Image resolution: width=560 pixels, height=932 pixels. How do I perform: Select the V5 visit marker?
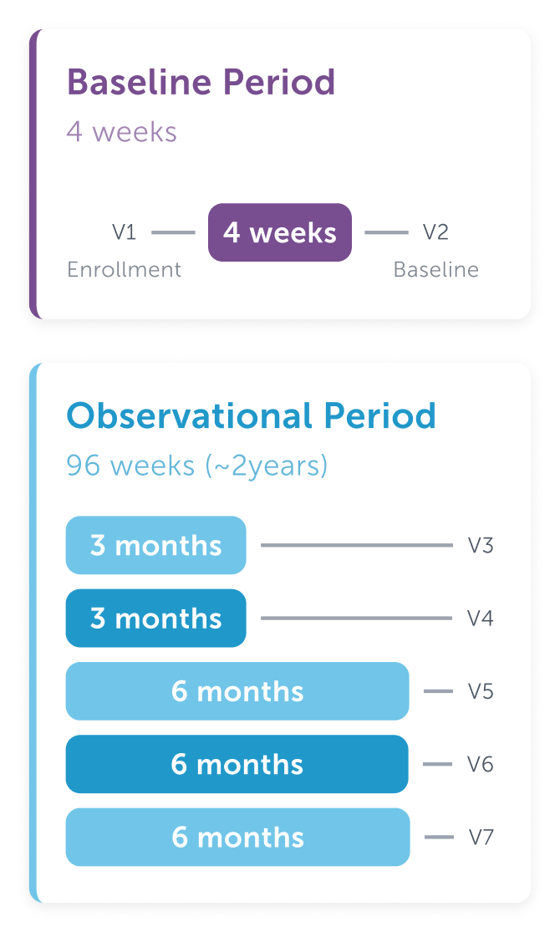coord(481,691)
